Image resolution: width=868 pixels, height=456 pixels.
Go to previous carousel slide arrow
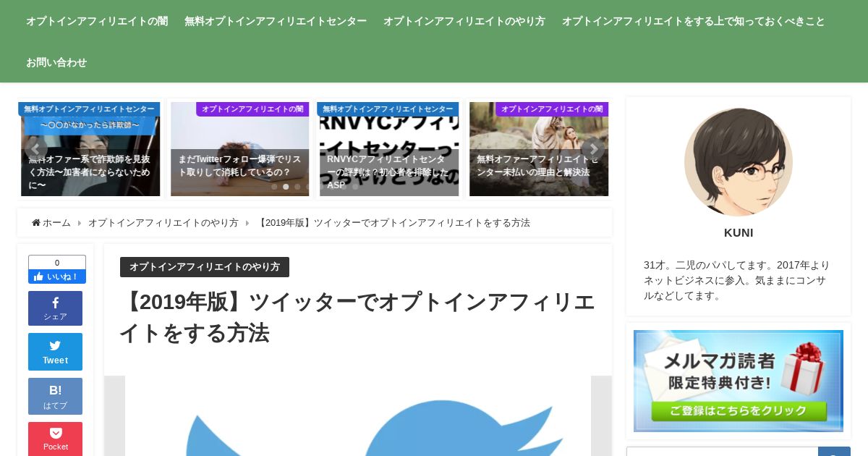click(35, 149)
